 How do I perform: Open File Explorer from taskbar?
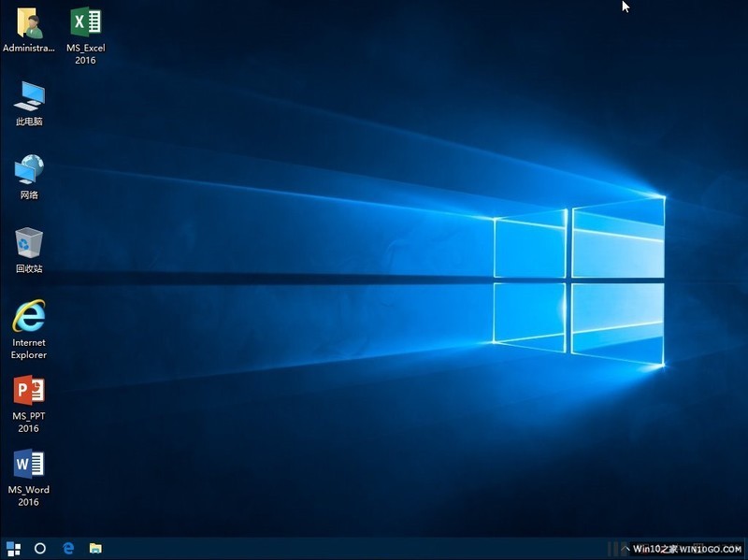pyautogui.click(x=96, y=549)
